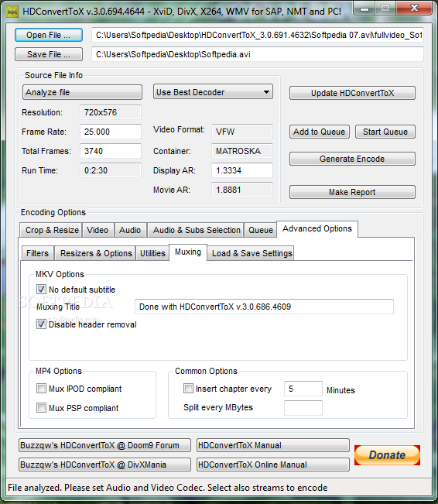Click the Container field MATROSKA

point(242,151)
